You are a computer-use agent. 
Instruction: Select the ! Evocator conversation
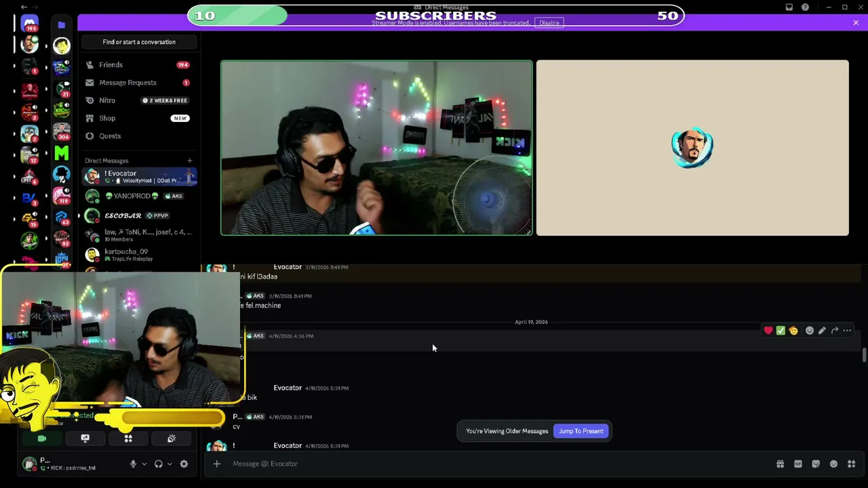click(x=139, y=177)
